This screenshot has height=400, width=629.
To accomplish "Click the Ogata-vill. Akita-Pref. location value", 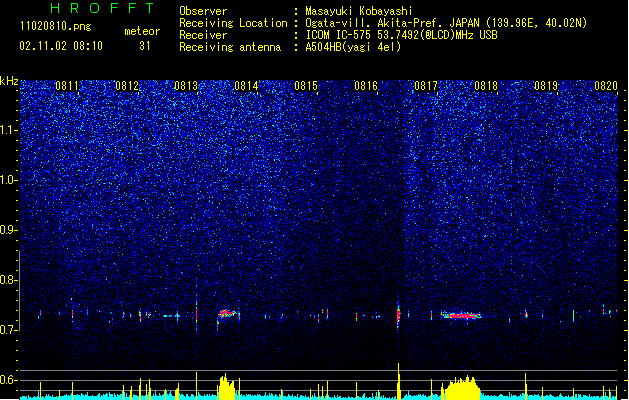I will (446, 23).
